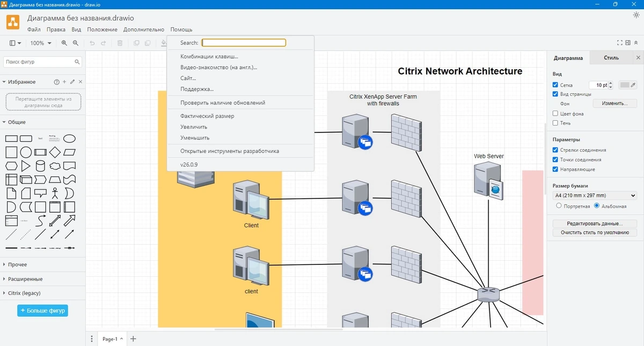644x346 pixels.
Task: Click the fullscreen icon in toolbar
Action: point(620,43)
